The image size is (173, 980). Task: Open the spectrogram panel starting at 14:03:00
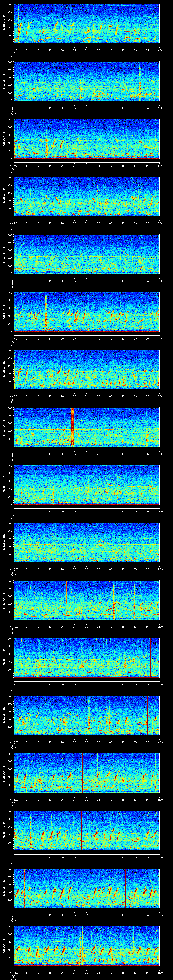pos(86,139)
